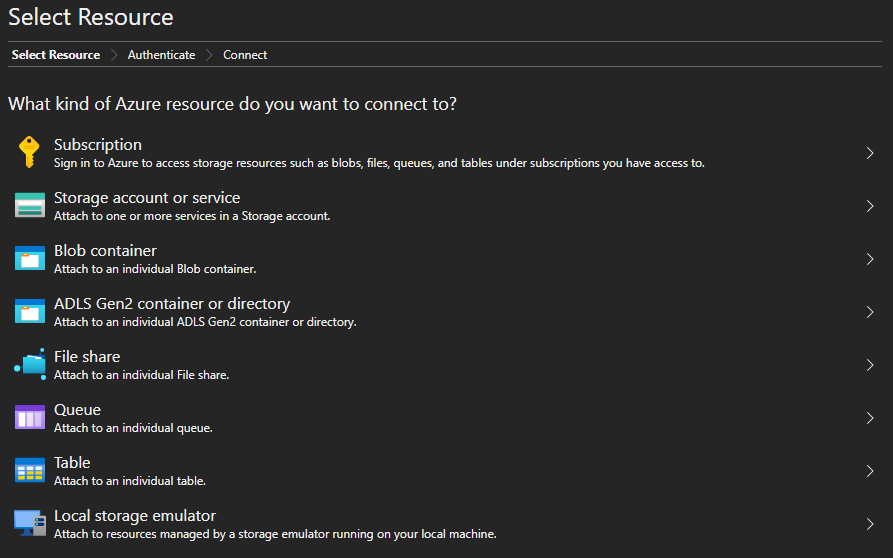Screen dimensions: 893x558
Task: Click the ADLS Gen2 container icon
Action: (30, 311)
